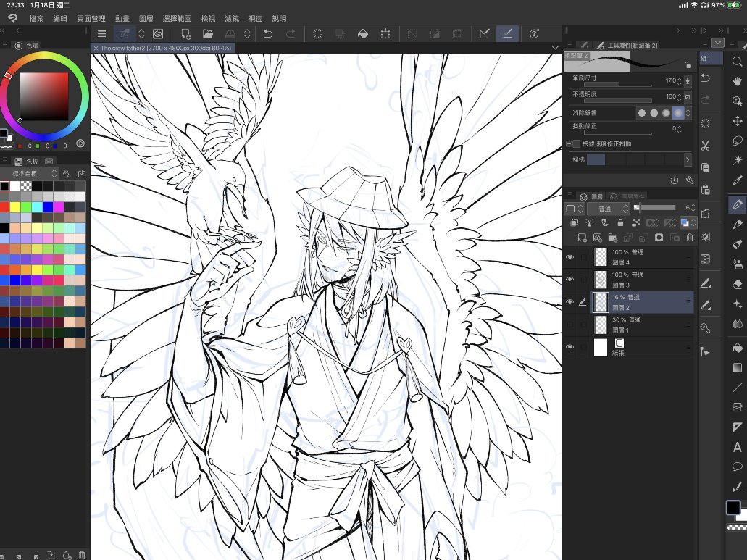The height and width of the screenshot is (560, 747).
Task: Toggle highlighted snap to special ruler icon
Action: pos(507,34)
